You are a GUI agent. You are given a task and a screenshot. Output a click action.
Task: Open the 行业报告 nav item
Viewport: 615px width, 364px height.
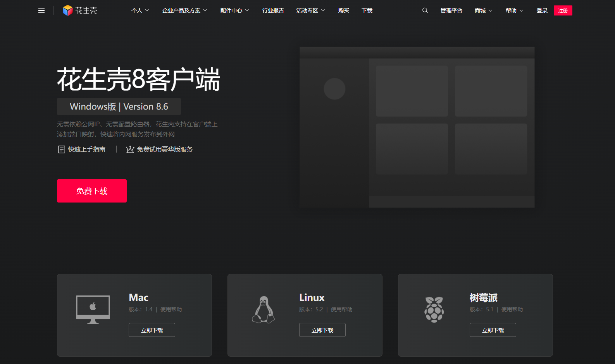[x=273, y=10]
